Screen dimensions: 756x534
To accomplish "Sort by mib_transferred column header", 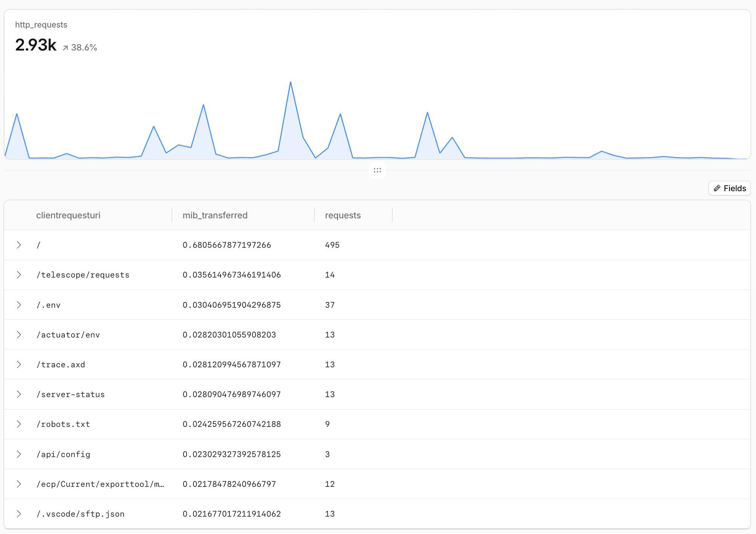I will coord(215,215).
